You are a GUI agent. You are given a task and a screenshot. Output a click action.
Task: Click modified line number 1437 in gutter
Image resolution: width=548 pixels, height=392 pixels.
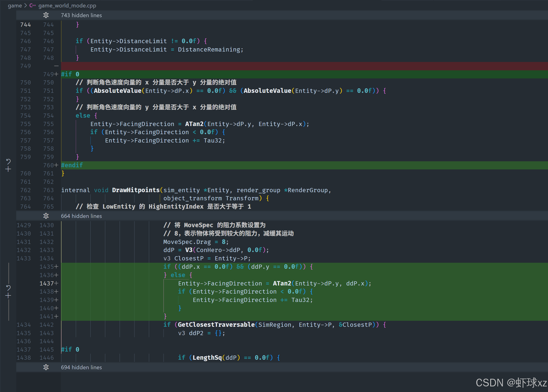[x=47, y=283]
